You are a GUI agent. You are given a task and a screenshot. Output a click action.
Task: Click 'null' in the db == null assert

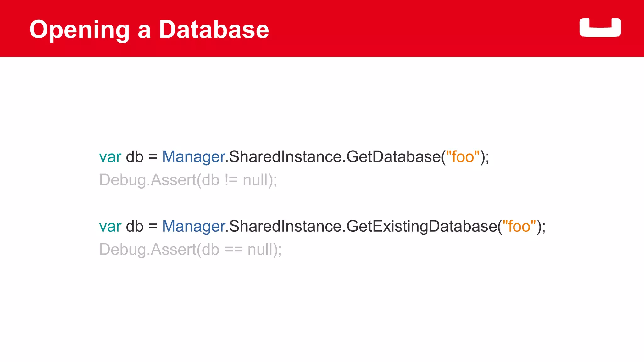(260, 250)
